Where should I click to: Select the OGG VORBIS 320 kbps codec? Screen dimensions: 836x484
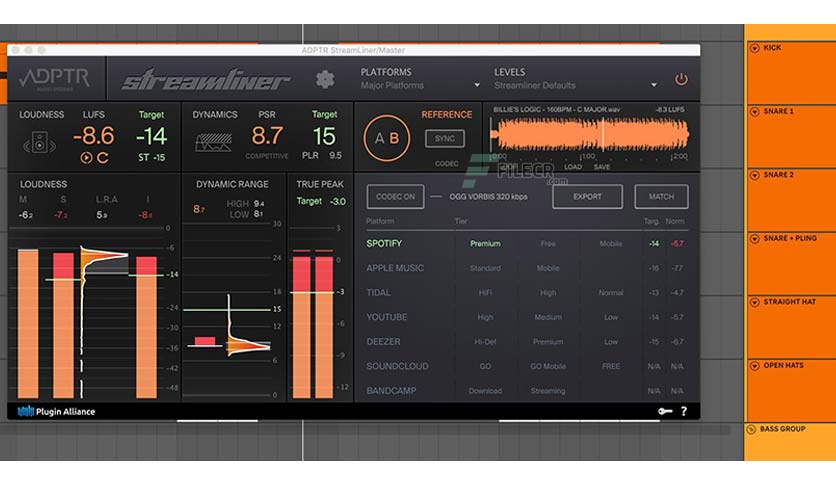pos(488,197)
